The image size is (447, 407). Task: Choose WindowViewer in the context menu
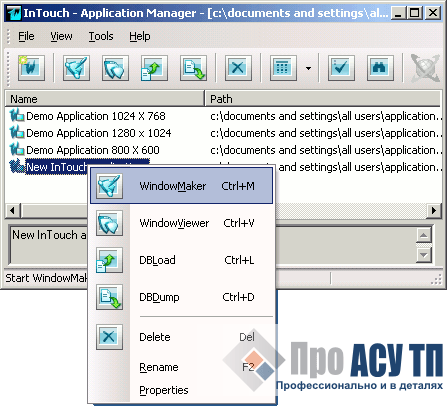pos(182,223)
